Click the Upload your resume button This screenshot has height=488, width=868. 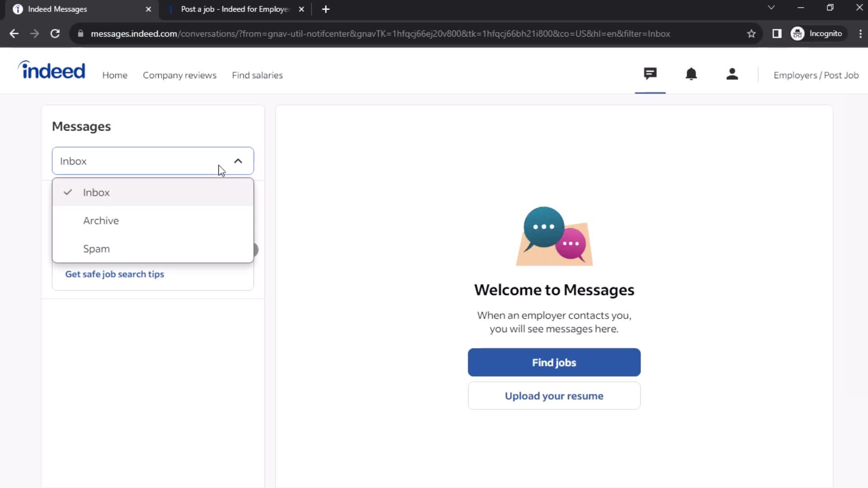point(554,396)
